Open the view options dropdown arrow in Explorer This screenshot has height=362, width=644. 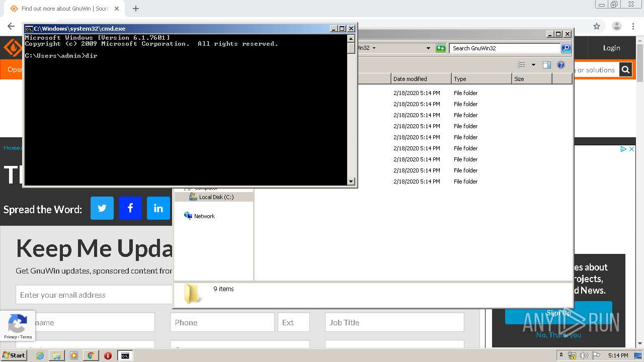coord(533,65)
